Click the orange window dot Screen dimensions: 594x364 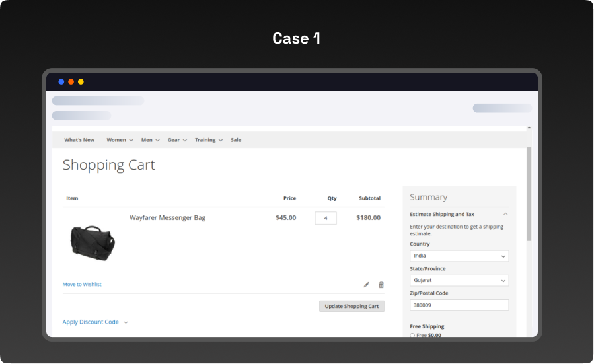click(71, 82)
